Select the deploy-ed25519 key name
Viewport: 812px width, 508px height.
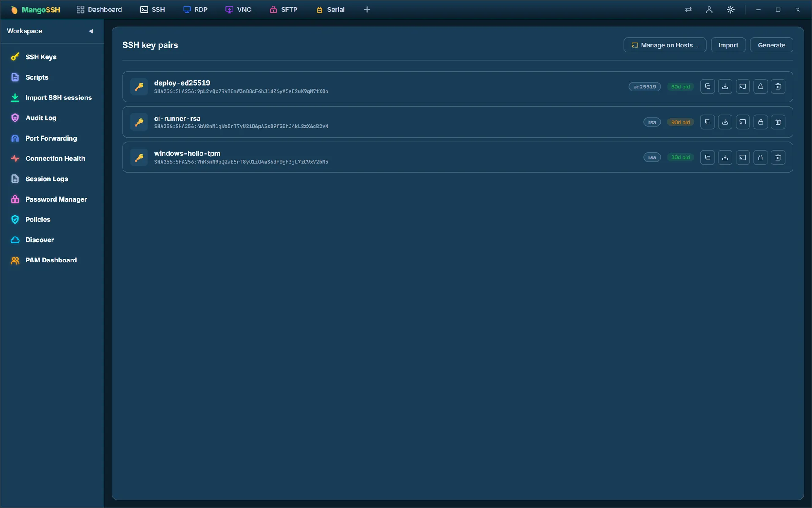click(182, 83)
